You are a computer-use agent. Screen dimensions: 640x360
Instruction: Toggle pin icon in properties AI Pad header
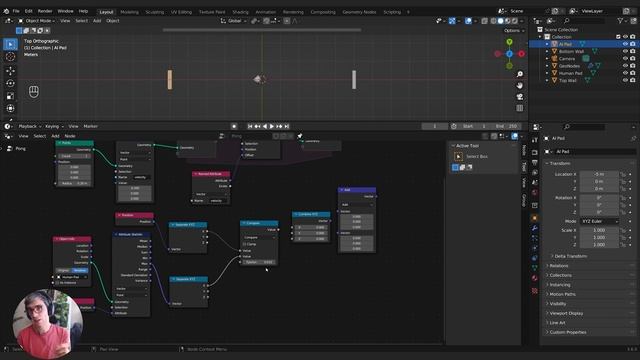coord(633,138)
